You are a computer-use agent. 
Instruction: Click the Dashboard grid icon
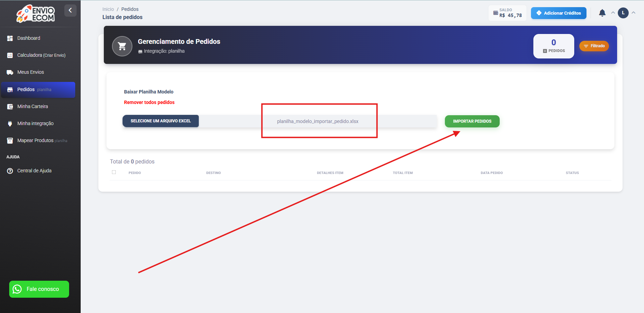tap(10, 38)
